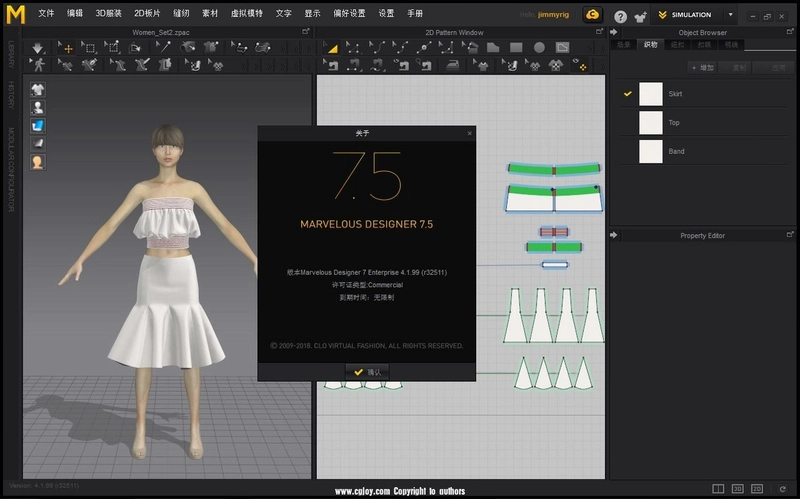Open the 偏好设置 menu

(349, 13)
